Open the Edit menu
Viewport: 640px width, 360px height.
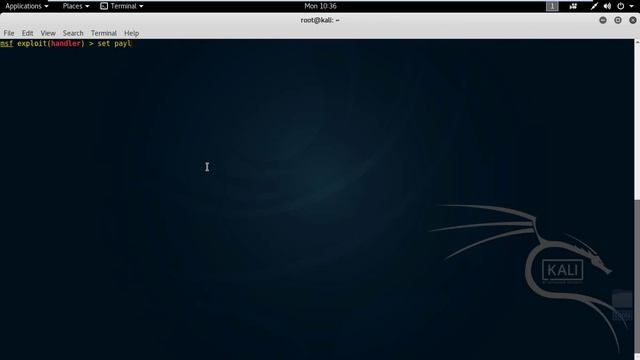pos(27,33)
